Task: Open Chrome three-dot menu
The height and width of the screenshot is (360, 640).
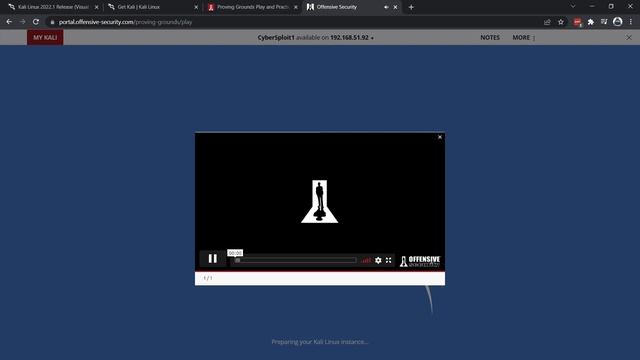Action: tap(631, 22)
